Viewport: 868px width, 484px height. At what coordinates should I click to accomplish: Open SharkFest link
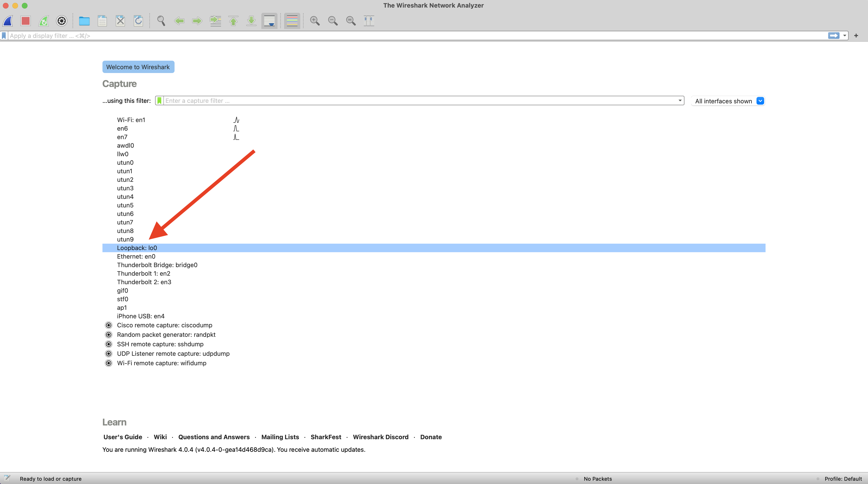326,437
